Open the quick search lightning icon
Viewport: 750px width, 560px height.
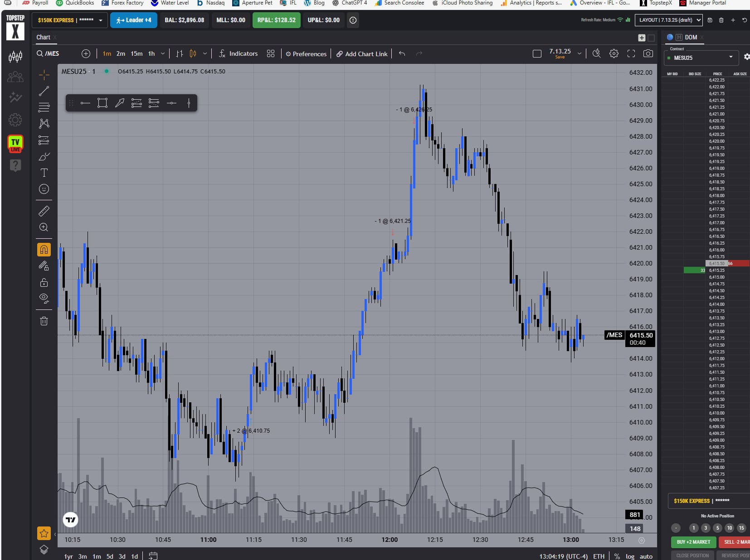[x=596, y=53]
